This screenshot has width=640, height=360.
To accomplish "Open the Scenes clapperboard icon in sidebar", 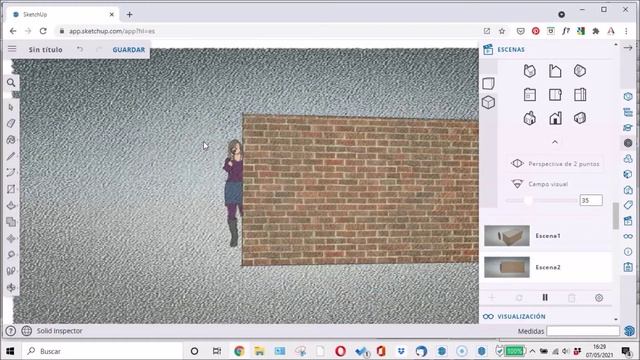I will [628, 221].
